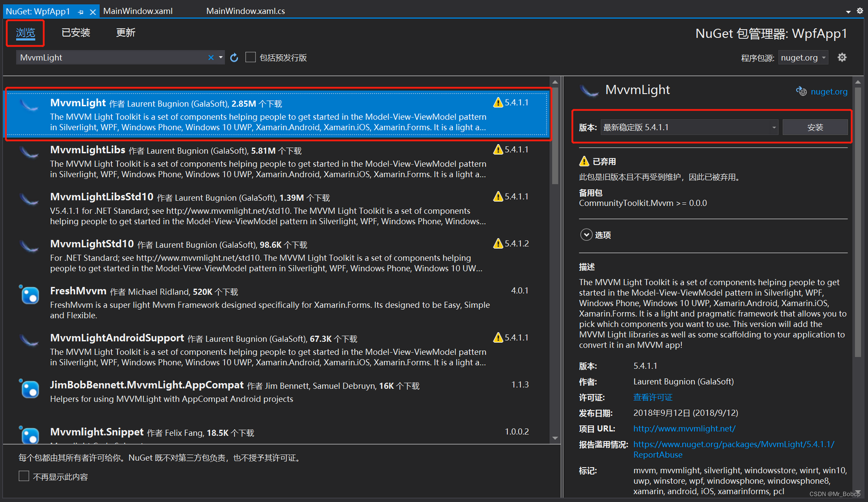Click the package list vertical scrollbar thumb
The image size is (868, 502).
(x=555, y=136)
